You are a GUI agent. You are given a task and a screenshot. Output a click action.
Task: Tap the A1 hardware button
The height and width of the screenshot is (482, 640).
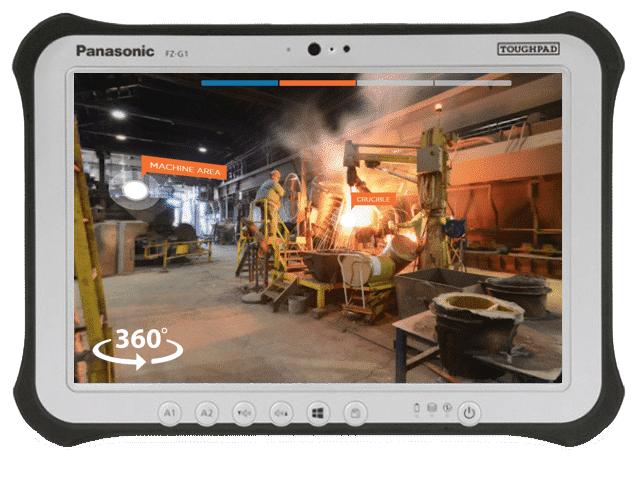click(170, 413)
